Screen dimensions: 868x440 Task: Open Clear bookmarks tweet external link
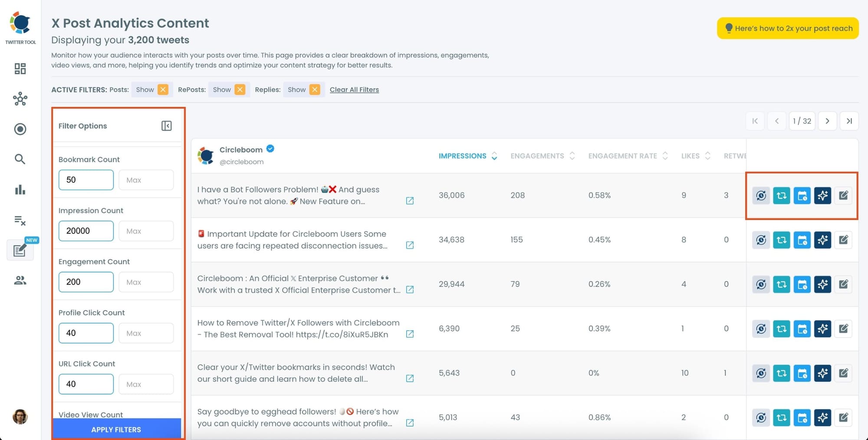[x=410, y=378]
